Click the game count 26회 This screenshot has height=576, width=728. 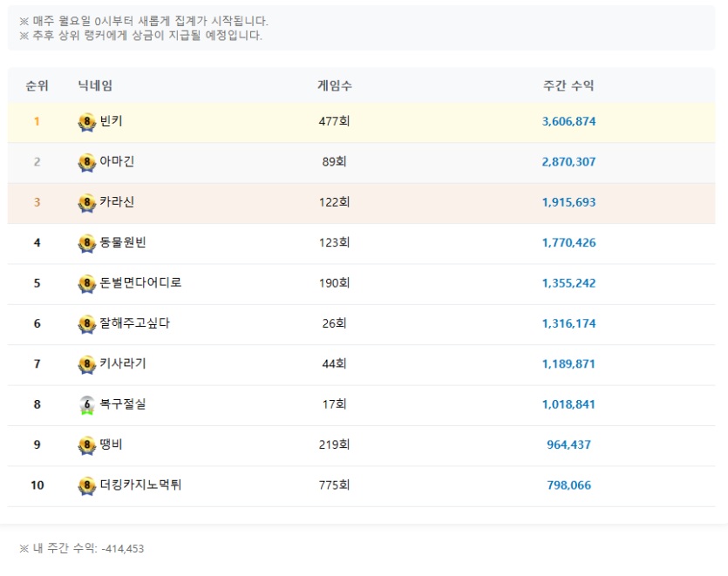pos(334,323)
